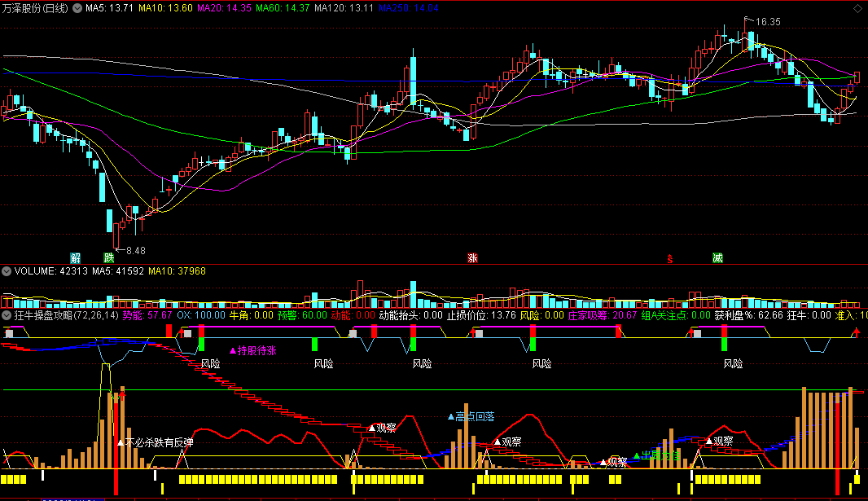868x501 pixels.
Task: Select the yellow MA10: 13.60 label
Action: [x=165, y=8]
